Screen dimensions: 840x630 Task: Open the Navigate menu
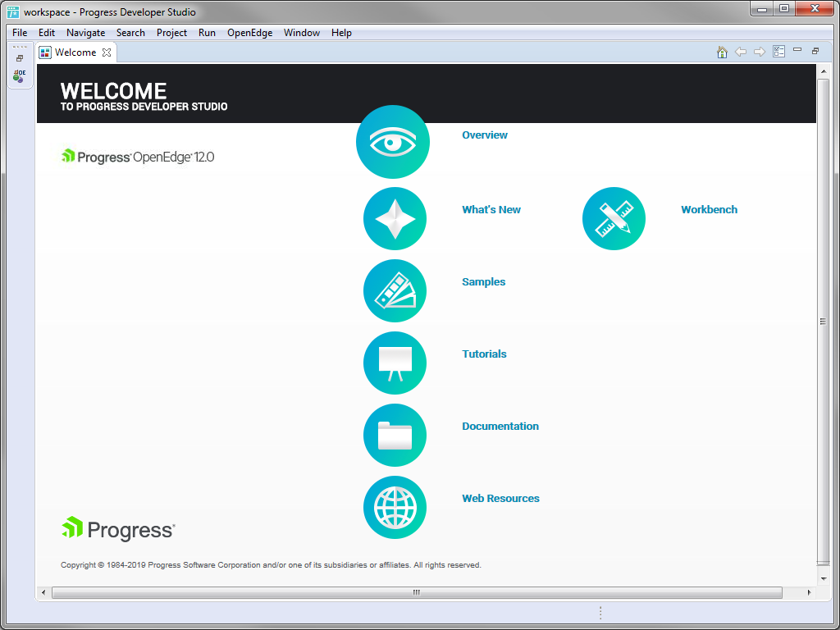click(x=85, y=33)
